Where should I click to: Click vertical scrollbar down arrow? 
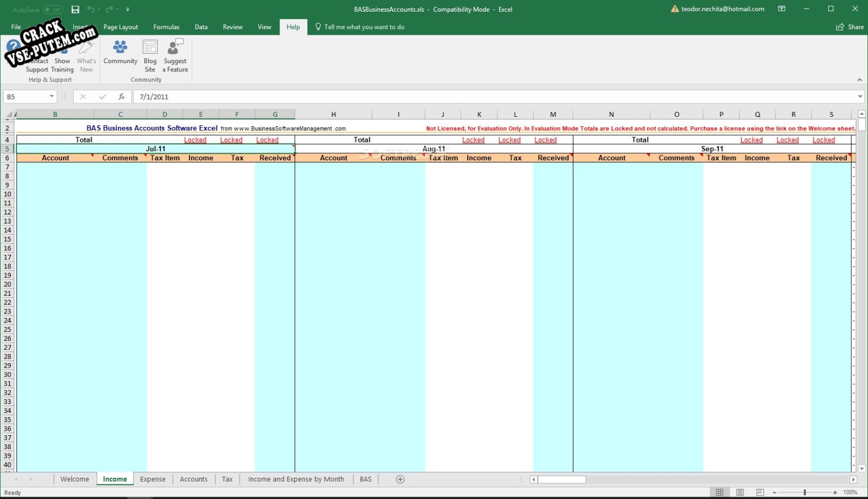tap(862, 469)
